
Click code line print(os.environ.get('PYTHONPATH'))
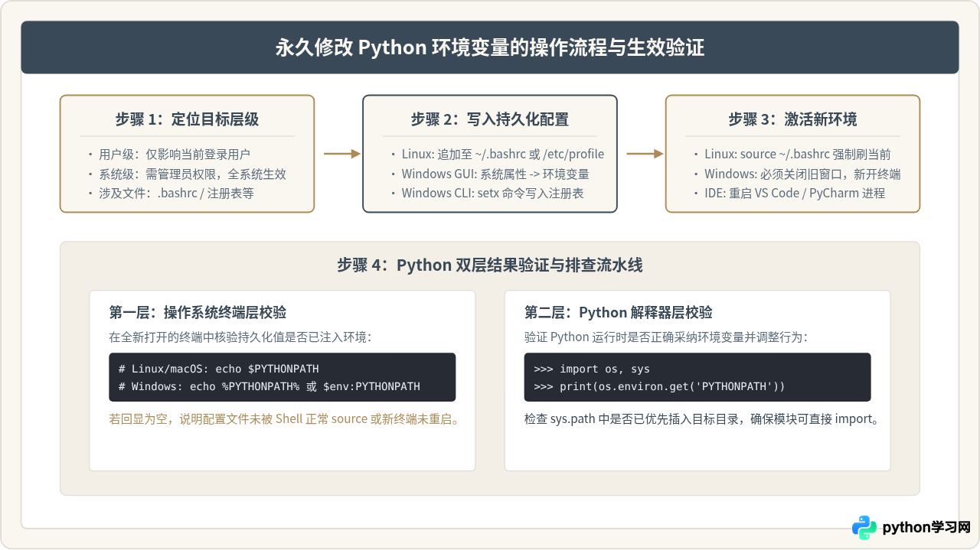pos(659,386)
